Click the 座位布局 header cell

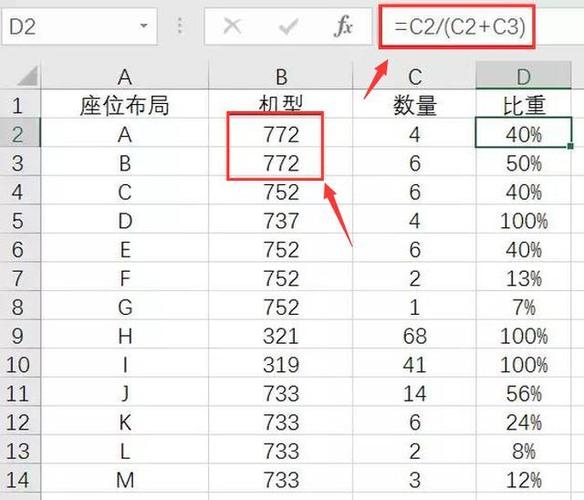(x=125, y=105)
